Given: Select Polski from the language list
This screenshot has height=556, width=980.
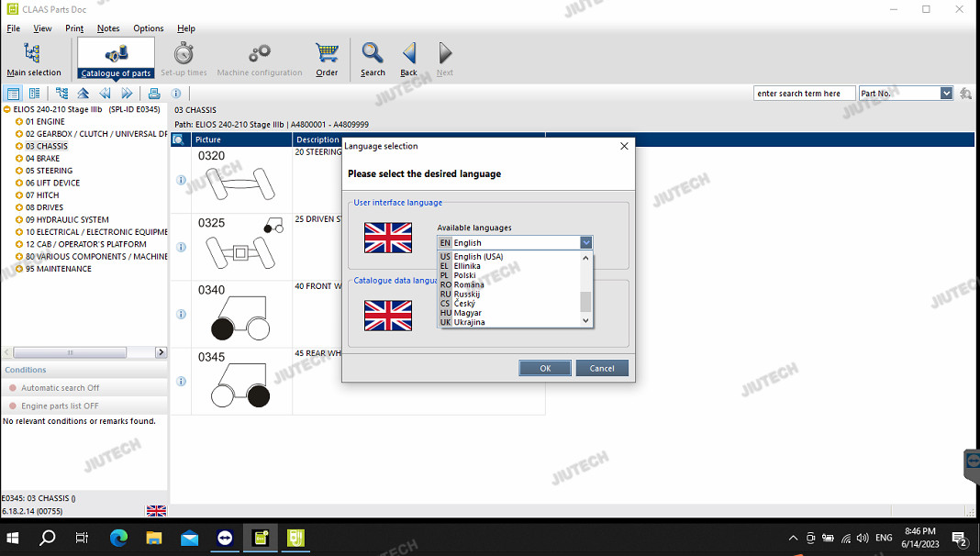Looking at the screenshot, I should 465,275.
